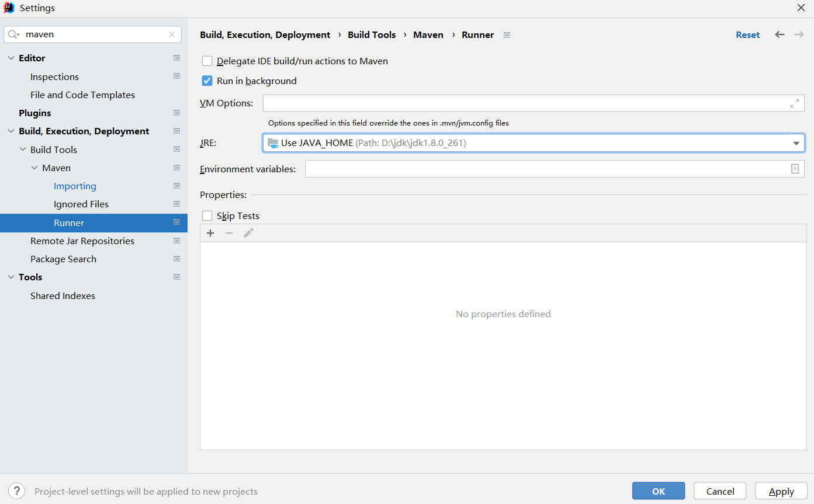Focus the maven search field
The height and width of the screenshot is (504, 814).
pyautogui.click(x=93, y=34)
